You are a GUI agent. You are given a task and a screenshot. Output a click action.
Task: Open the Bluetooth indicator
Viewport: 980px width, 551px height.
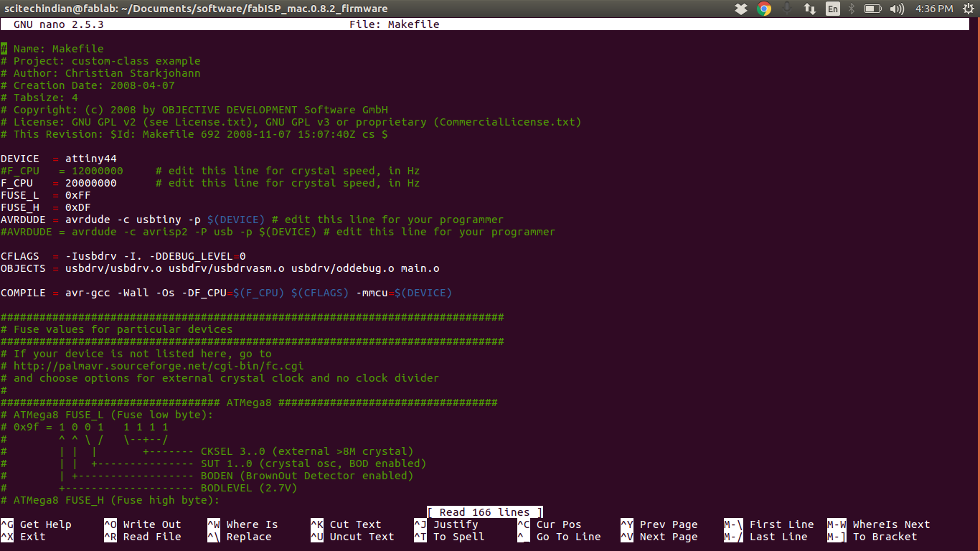pos(849,9)
